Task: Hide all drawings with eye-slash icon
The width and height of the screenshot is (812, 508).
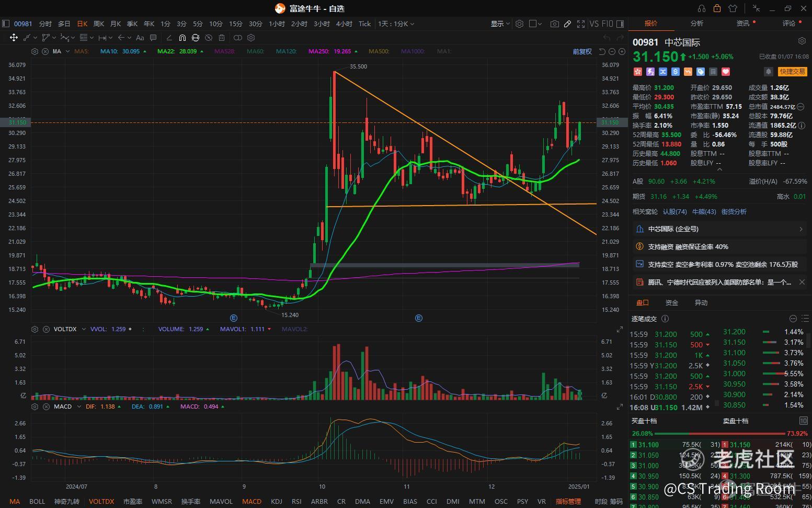Action: pyautogui.click(x=209, y=38)
